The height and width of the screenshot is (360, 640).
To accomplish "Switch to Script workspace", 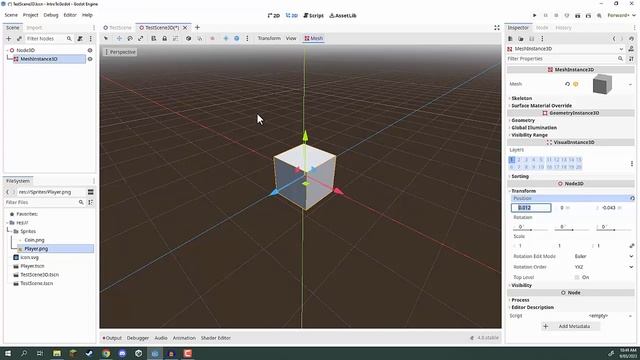I will click(313, 16).
